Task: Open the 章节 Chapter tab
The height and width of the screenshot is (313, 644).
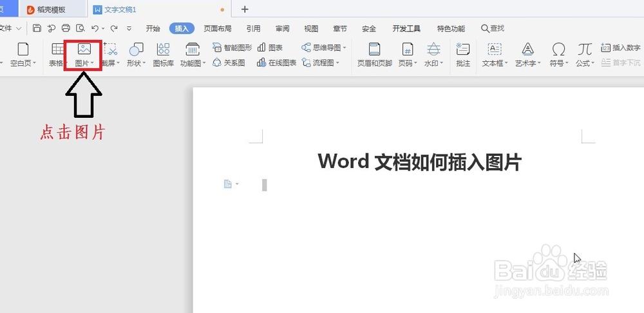Action: tap(339, 28)
